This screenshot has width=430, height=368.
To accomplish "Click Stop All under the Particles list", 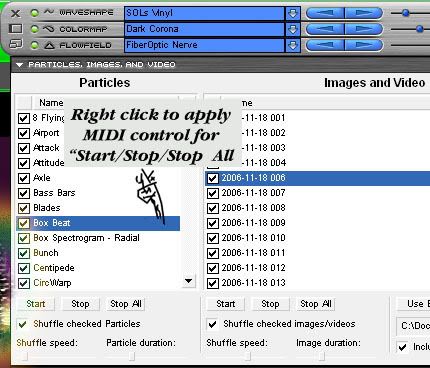I will (126, 304).
